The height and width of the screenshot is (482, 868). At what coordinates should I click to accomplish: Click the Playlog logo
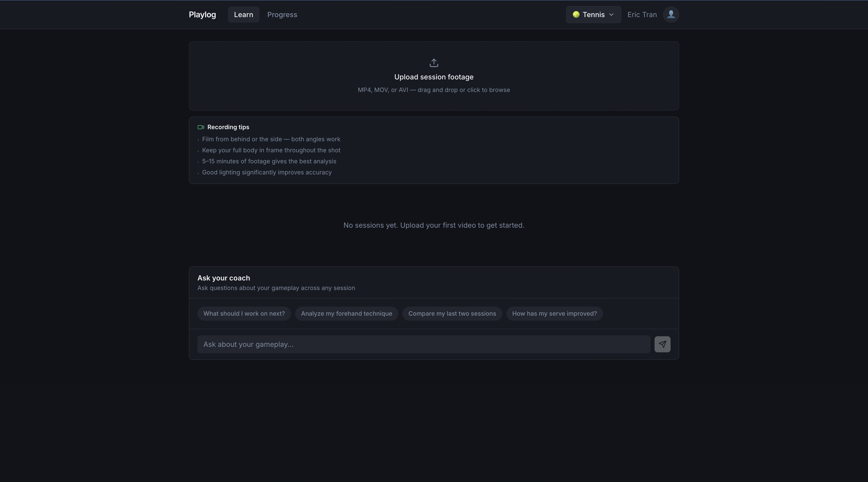click(202, 15)
